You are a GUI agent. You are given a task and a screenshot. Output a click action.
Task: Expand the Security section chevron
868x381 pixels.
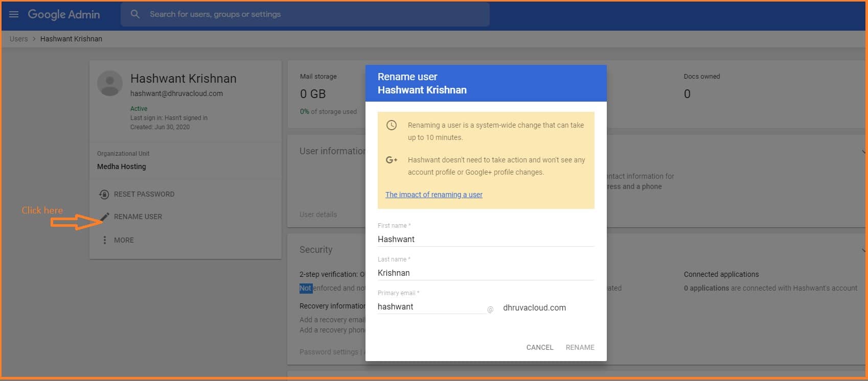coord(863,250)
